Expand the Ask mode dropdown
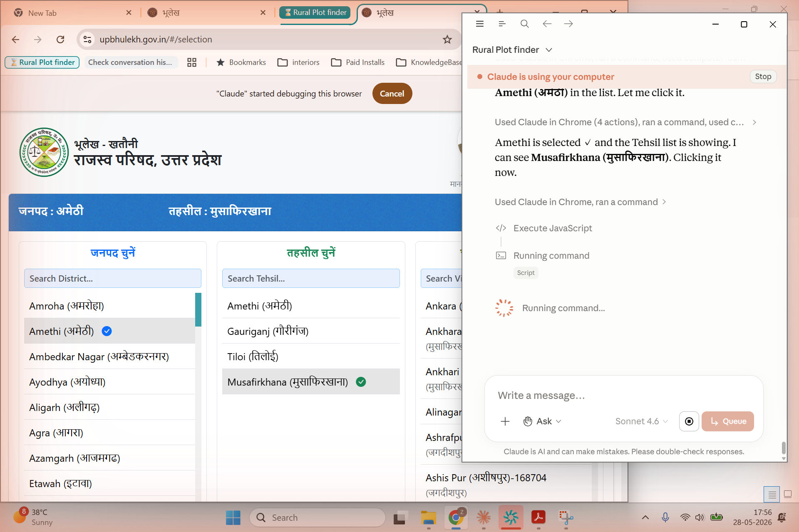The width and height of the screenshot is (799, 532). pyautogui.click(x=543, y=421)
